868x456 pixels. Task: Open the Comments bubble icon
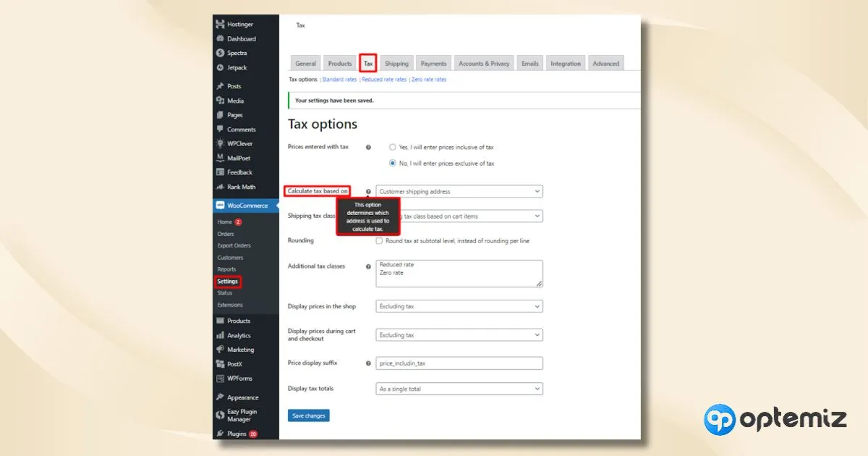220,130
